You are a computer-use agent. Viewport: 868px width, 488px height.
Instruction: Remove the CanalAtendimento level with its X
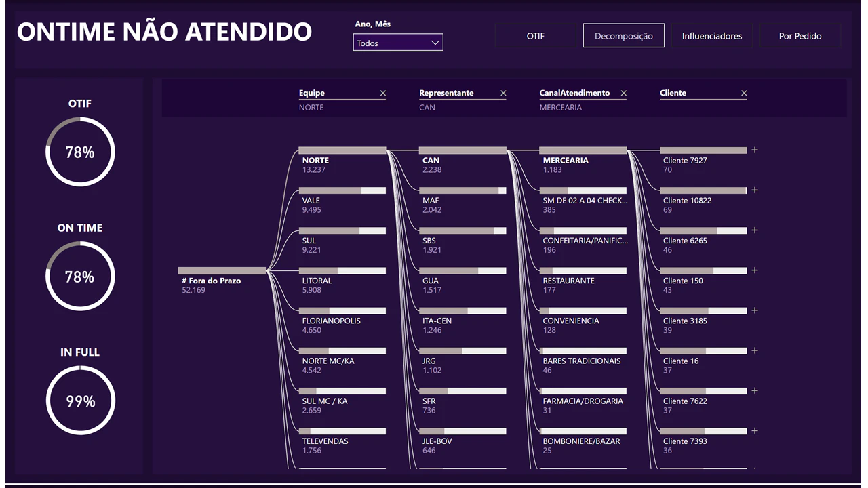click(x=624, y=94)
